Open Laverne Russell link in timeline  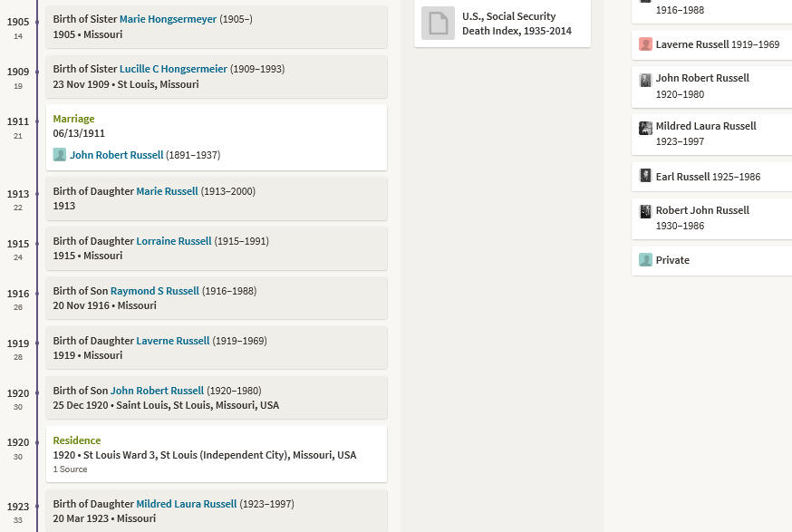coord(173,341)
